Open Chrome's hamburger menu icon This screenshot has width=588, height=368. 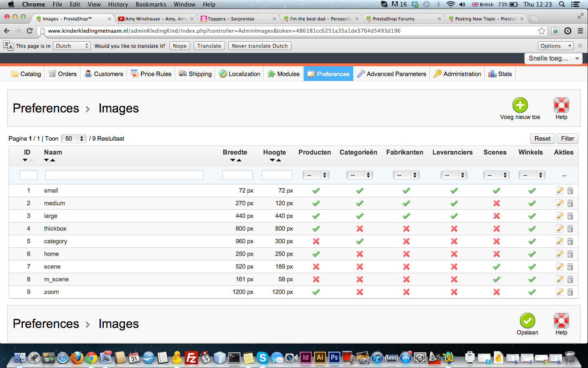580,31
